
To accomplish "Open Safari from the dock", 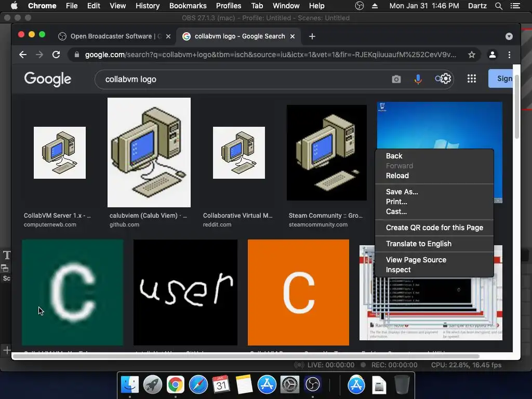I will pyautogui.click(x=198, y=384).
